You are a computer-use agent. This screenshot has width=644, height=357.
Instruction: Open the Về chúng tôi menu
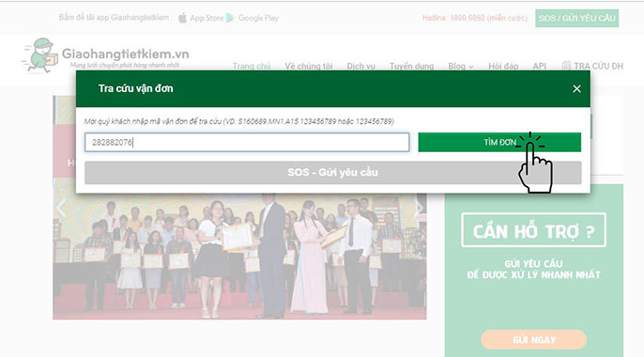coord(309,66)
